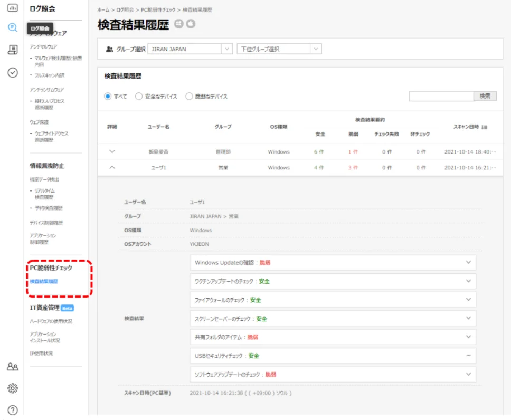Viewport: 511px width, 420px height.
Task: Click the search text input field
Action: coord(441,96)
